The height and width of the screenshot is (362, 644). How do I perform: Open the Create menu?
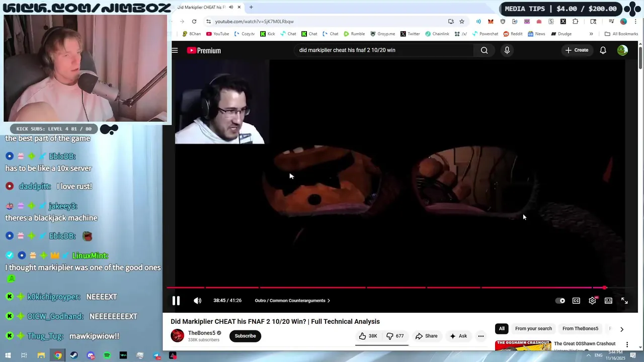(x=577, y=50)
